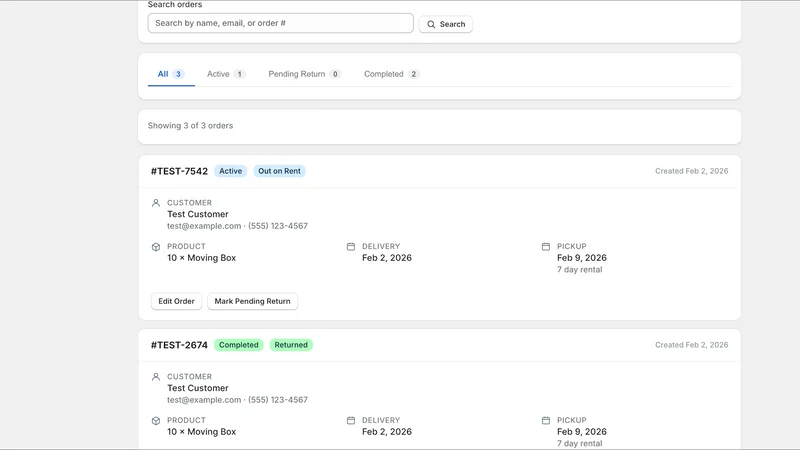The image size is (800, 450).
Task: Click customer email and phone in #TEST-7542
Action: click(237, 226)
